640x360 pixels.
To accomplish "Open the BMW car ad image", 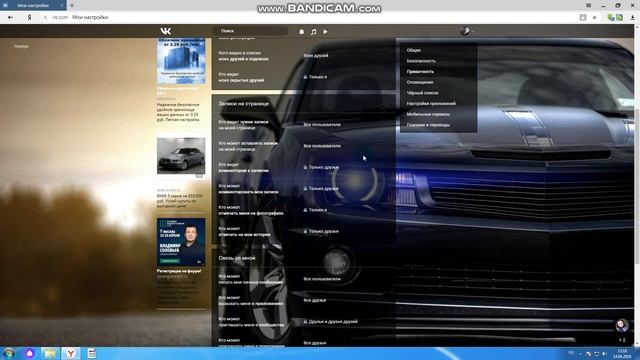I will coord(181,156).
